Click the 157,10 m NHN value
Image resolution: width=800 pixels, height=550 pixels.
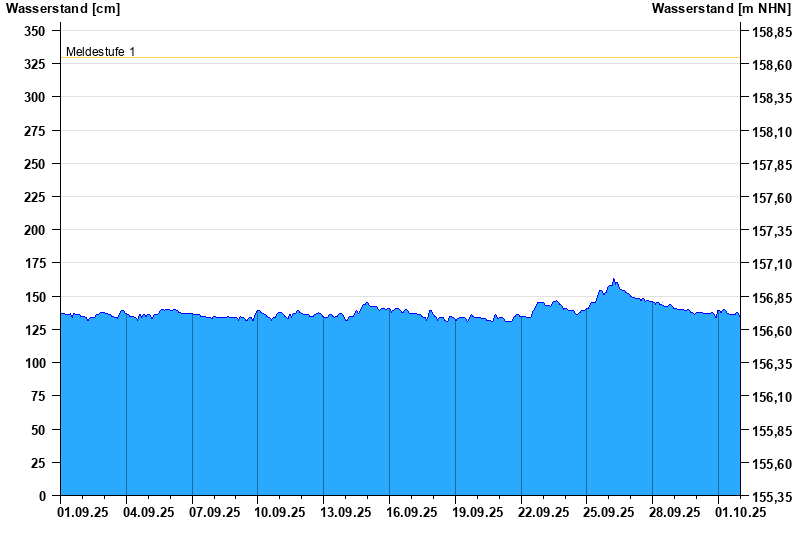772,264
